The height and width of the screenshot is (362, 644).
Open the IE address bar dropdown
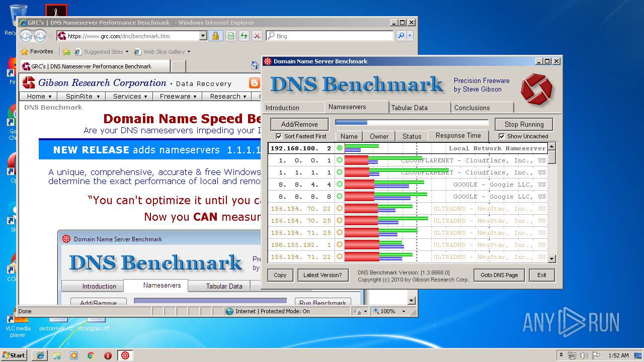[x=203, y=36]
